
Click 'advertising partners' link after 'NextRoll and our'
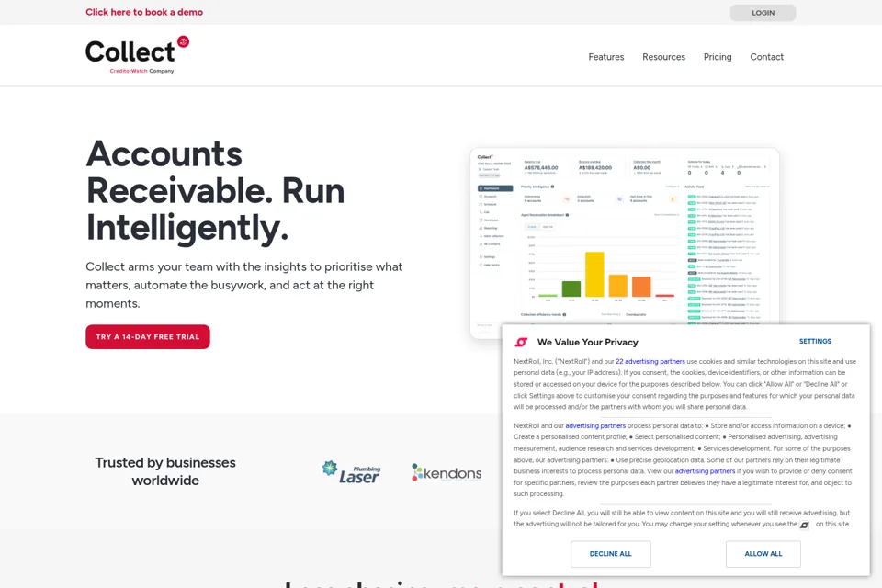[x=595, y=426]
